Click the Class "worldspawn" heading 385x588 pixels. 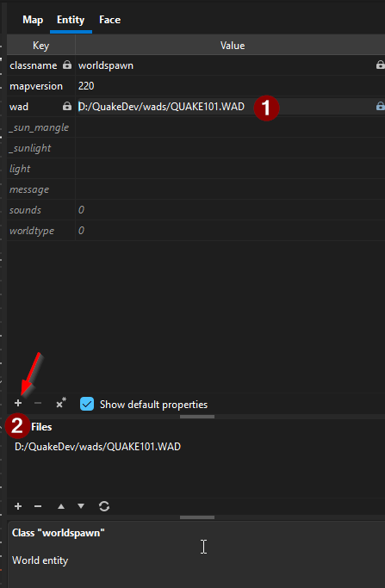[59, 533]
